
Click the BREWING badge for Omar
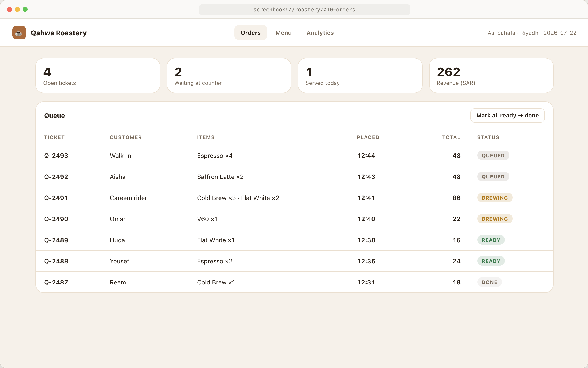click(495, 219)
